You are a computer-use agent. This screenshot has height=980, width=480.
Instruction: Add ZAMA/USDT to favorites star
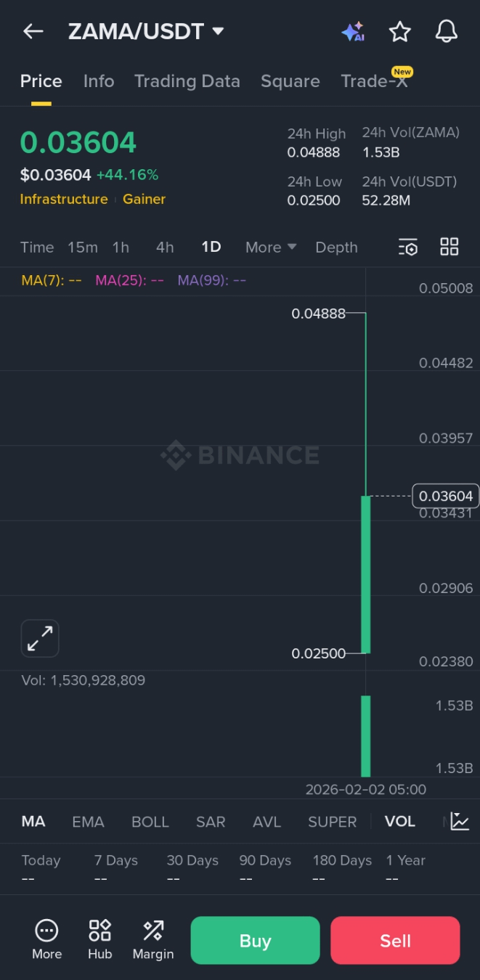[x=400, y=31]
